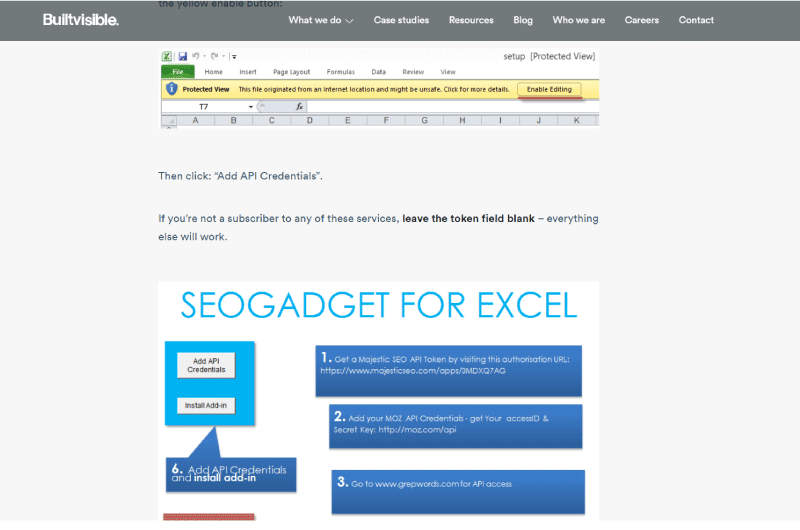
Task: Switch to the Home ribbon tab
Action: pos(213,72)
